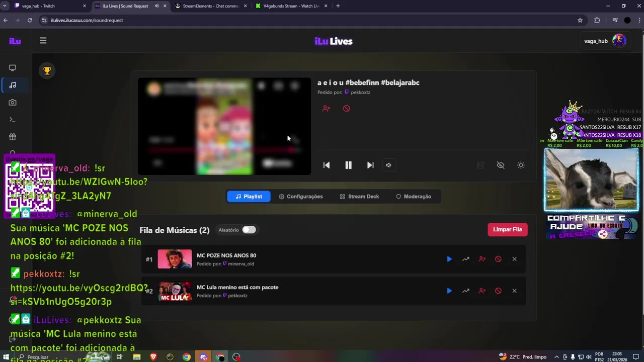Click the Fila de Músicas (2) heading
The image size is (644, 362).
[x=174, y=230]
